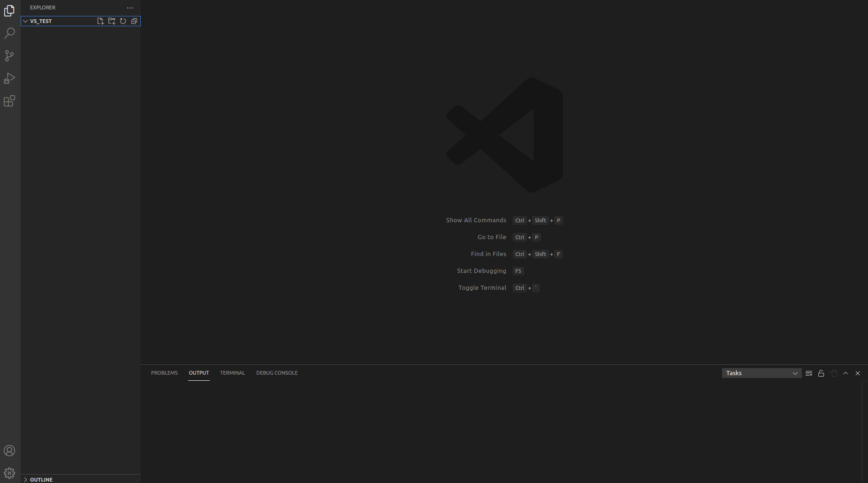868x483 pixels.
Task: Open the Source Control view icon
Action: click(9, 56)
